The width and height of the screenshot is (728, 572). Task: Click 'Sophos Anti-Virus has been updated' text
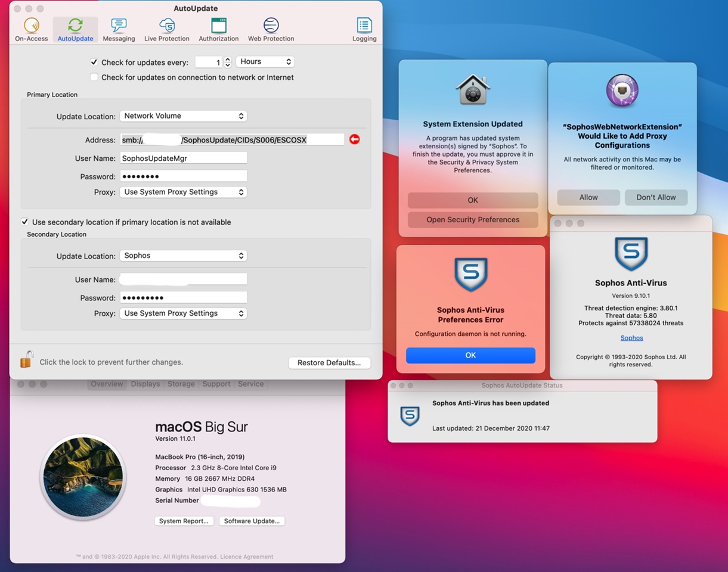click(x=491, y=403)
